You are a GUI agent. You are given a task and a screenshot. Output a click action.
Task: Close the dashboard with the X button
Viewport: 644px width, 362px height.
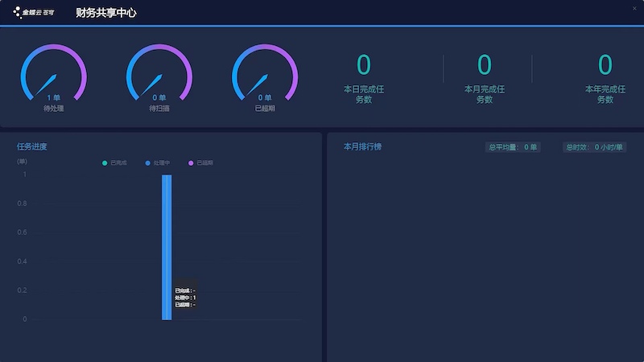click(634, 8)
